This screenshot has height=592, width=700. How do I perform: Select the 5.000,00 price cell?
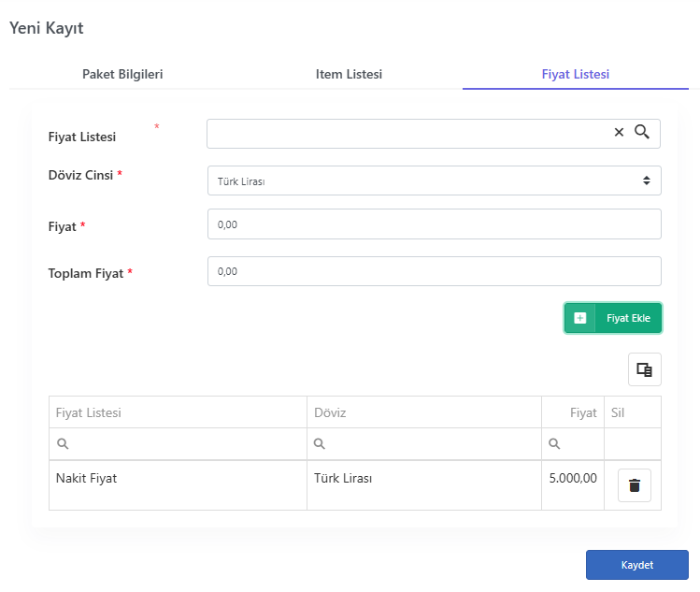coord(573,485)
